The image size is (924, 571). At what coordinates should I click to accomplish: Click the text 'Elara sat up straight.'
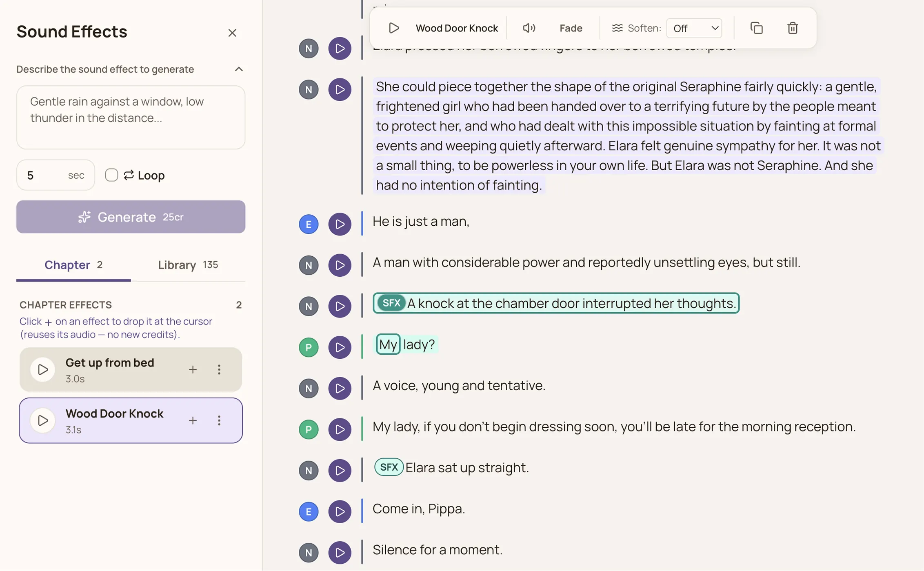[x=467, y=467]
